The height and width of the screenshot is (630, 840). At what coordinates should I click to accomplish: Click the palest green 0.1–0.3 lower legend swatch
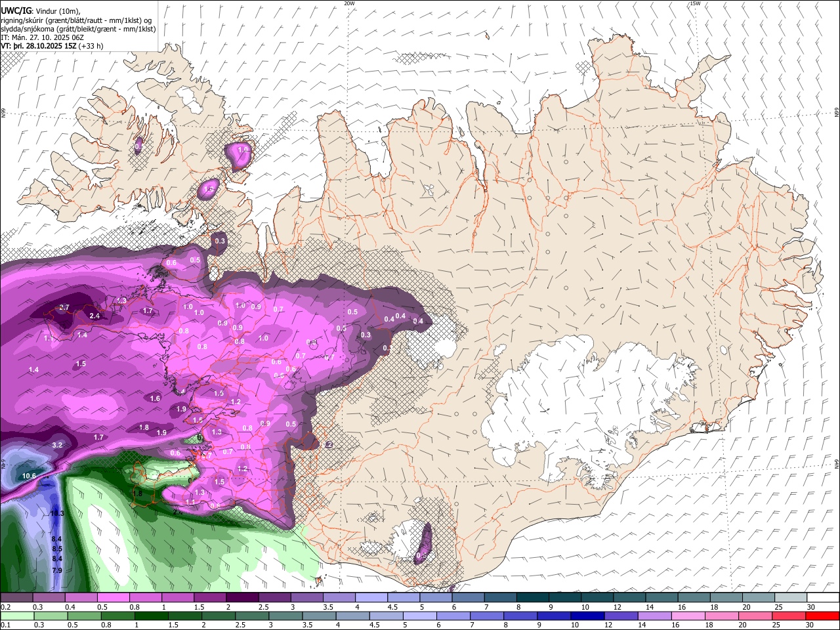tap(17, 616)
